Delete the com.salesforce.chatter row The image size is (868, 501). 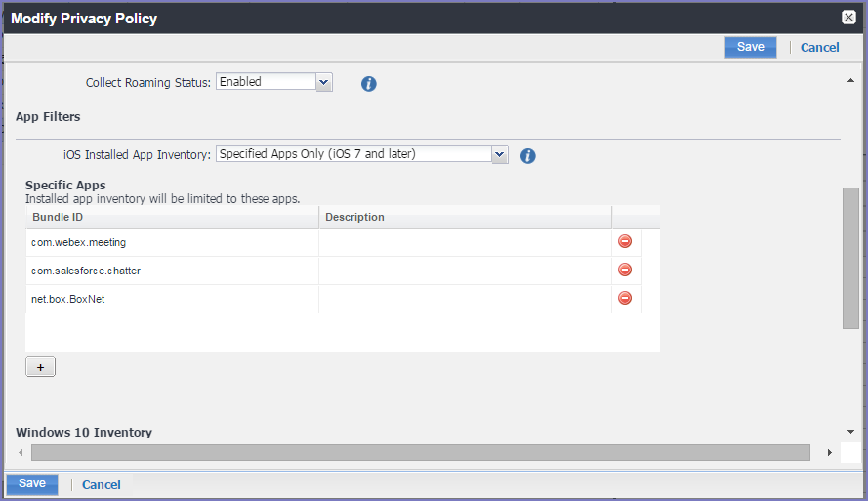click(625, 271)
